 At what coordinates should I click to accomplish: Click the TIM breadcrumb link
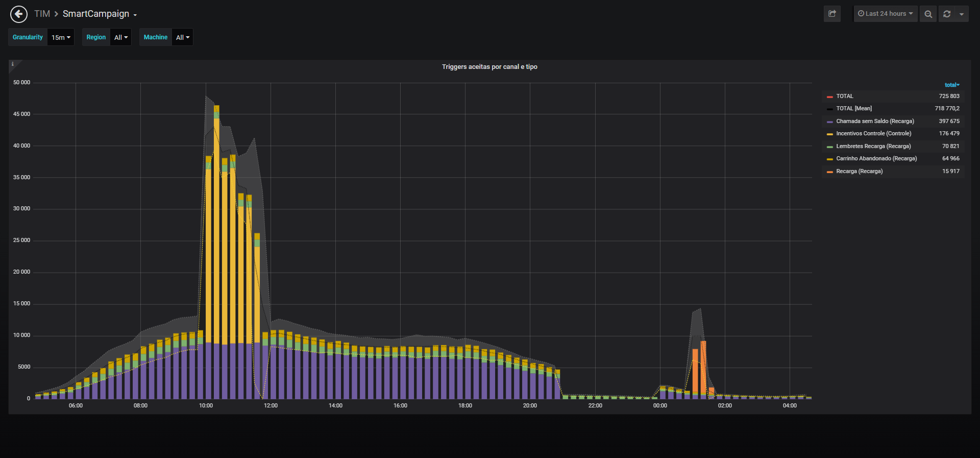tap(42, 14)
